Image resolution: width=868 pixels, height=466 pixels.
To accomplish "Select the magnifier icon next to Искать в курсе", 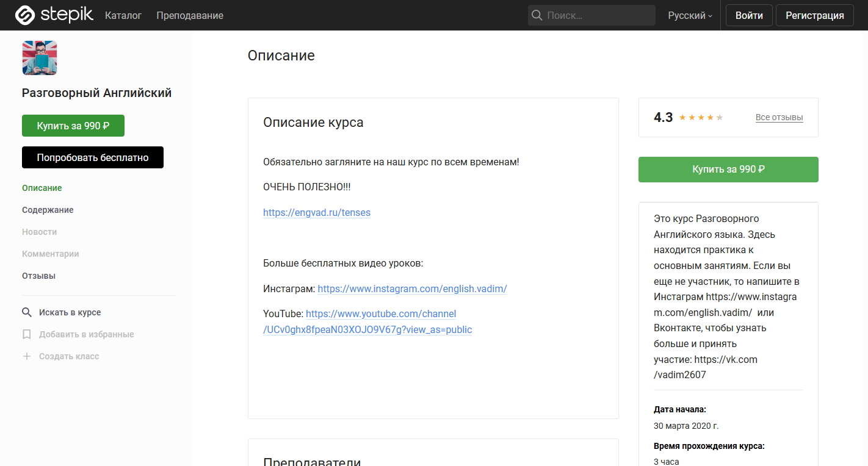I will [x=27, y=312].
